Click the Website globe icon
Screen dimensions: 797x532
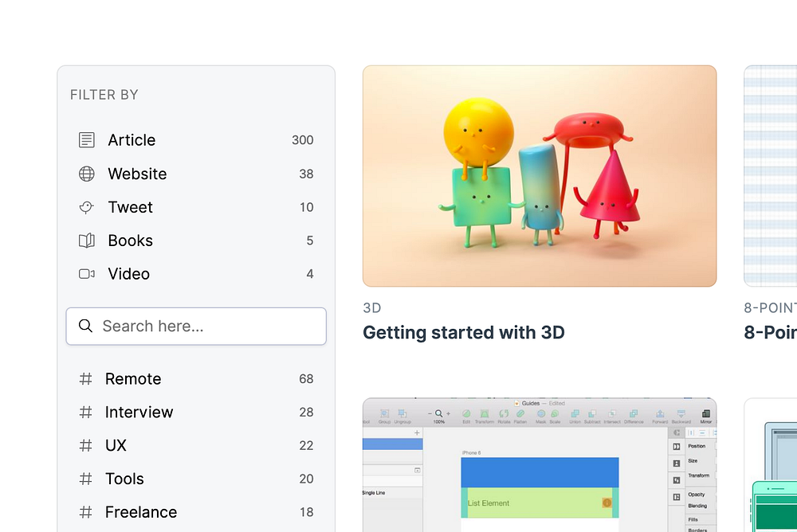point(86,174)
